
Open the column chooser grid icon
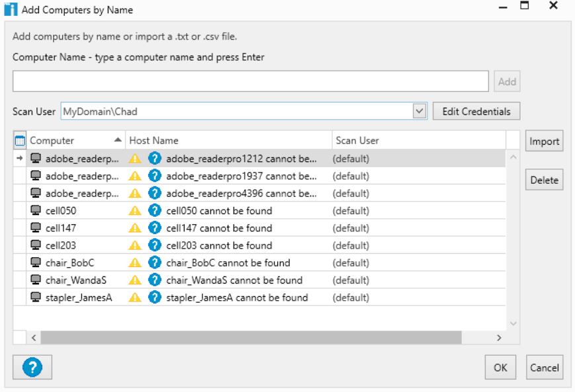click(20, 141)
